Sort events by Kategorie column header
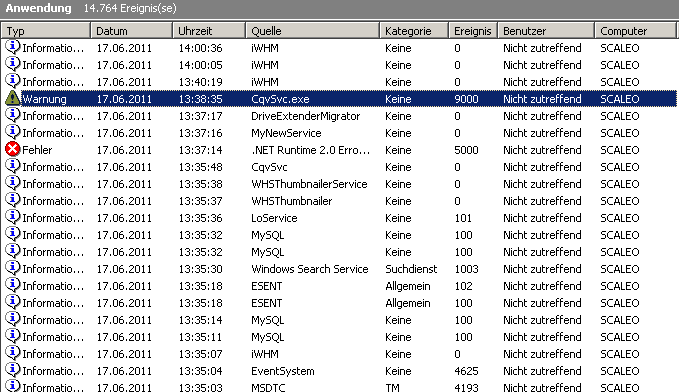The width and height of the screenshot is (679, 392). pyautogui.click(x=414, y=31)
